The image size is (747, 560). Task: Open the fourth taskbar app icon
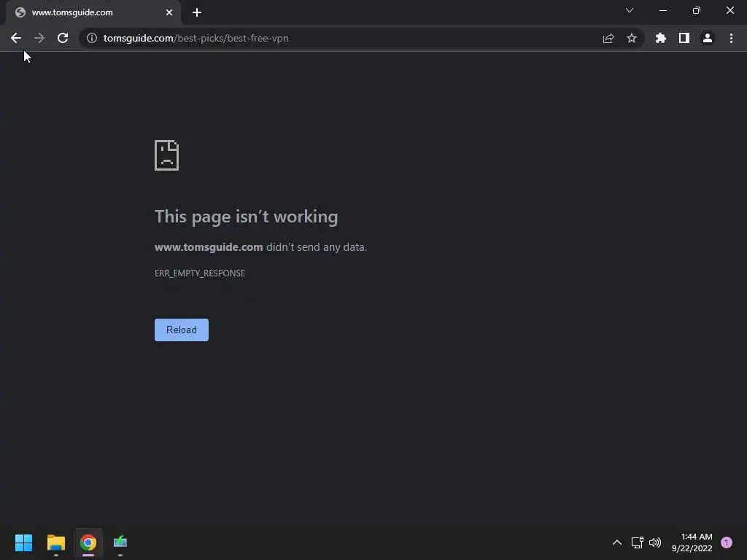(x=120, y=542)
